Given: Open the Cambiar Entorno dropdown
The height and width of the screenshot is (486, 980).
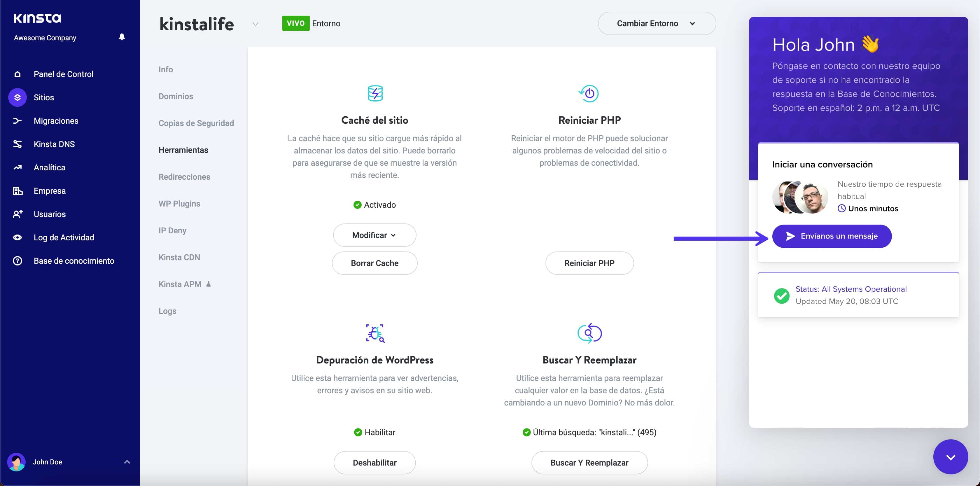Looking at the screenshot, I should click(x=656, y=23).
